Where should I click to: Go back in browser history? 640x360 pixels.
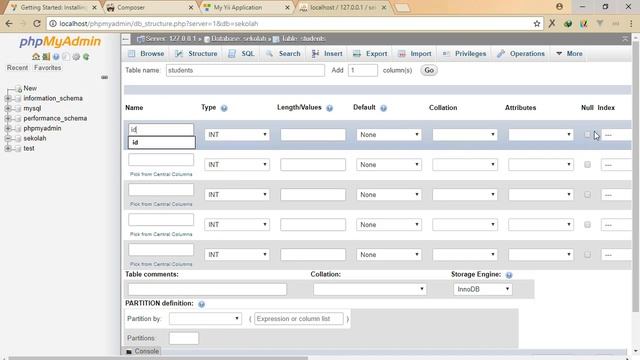(9, 24)
